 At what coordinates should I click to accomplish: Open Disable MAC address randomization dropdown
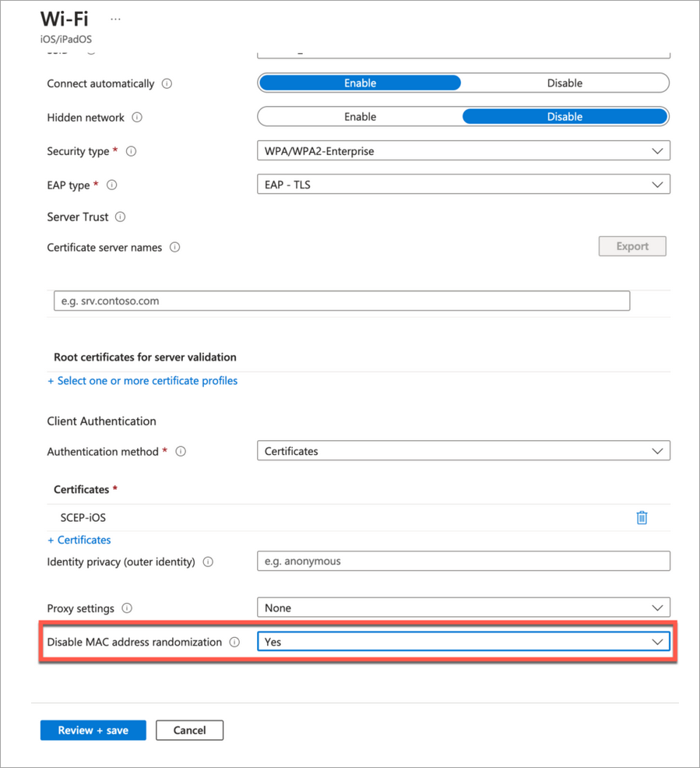coord(463,642)
